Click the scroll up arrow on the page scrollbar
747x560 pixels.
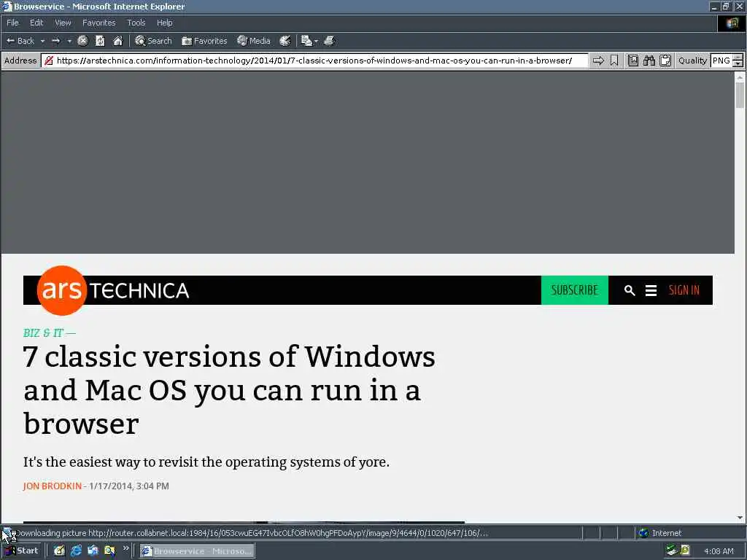tap(740, 77)
